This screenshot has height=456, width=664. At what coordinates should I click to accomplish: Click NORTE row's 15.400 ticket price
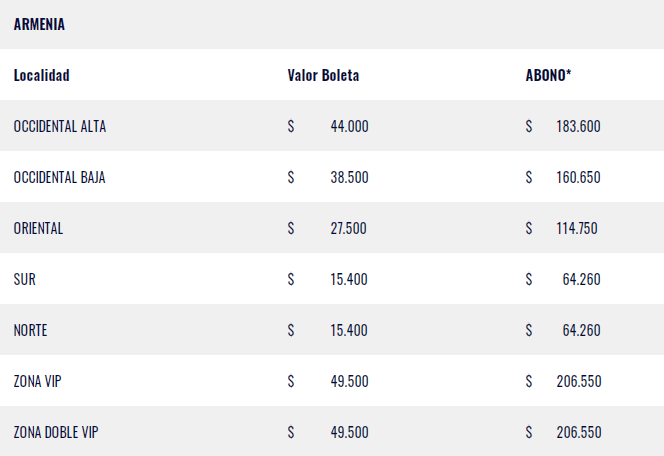click(349, 331)
